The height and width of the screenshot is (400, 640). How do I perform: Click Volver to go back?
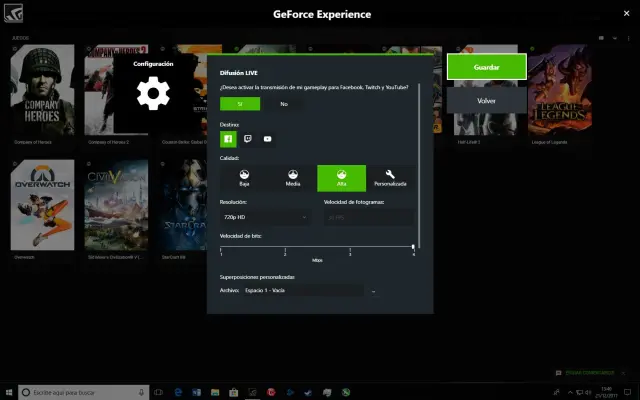coord(487,100)
